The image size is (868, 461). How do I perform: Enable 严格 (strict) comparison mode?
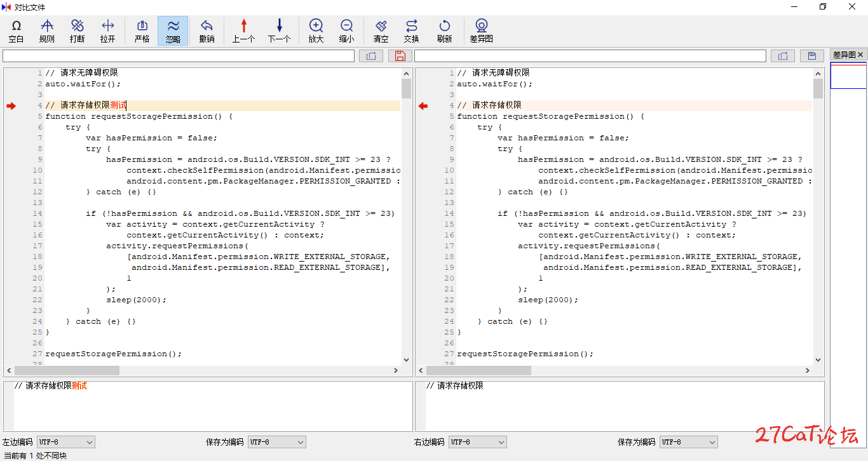point(142,30)
